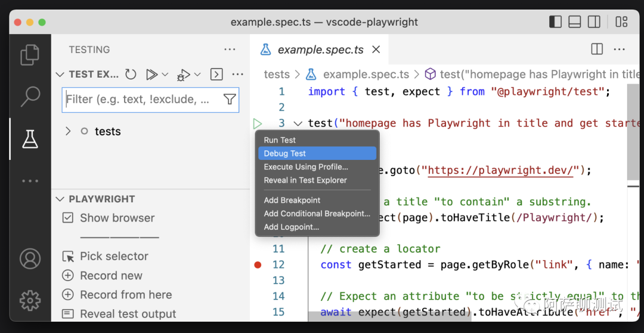Select Add Logpoint… menu item
The width and height of the screenshot is (644, 333).
click(317, 227)
